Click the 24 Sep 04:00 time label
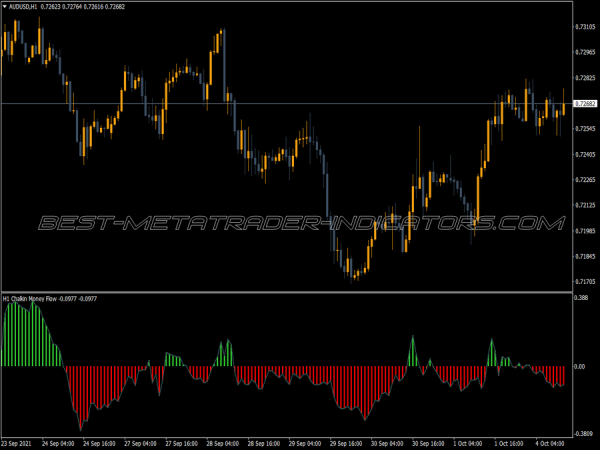 pyautogui.click(x=58, y=444)
